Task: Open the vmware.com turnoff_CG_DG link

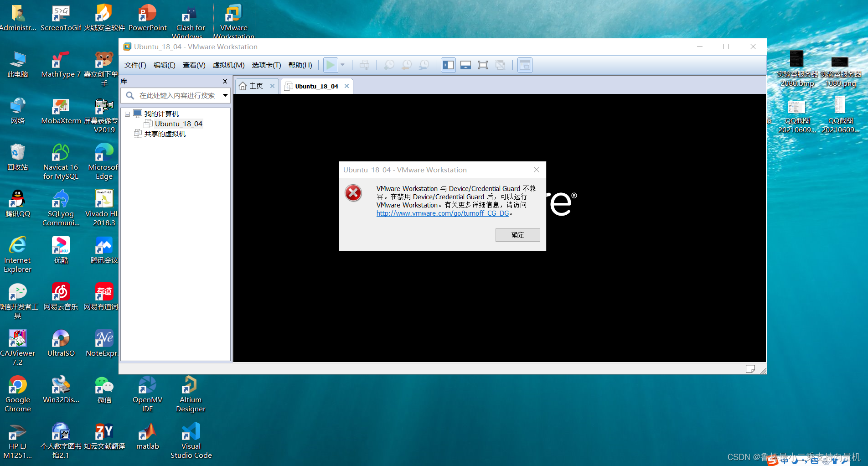Action: tap(443, 213)
